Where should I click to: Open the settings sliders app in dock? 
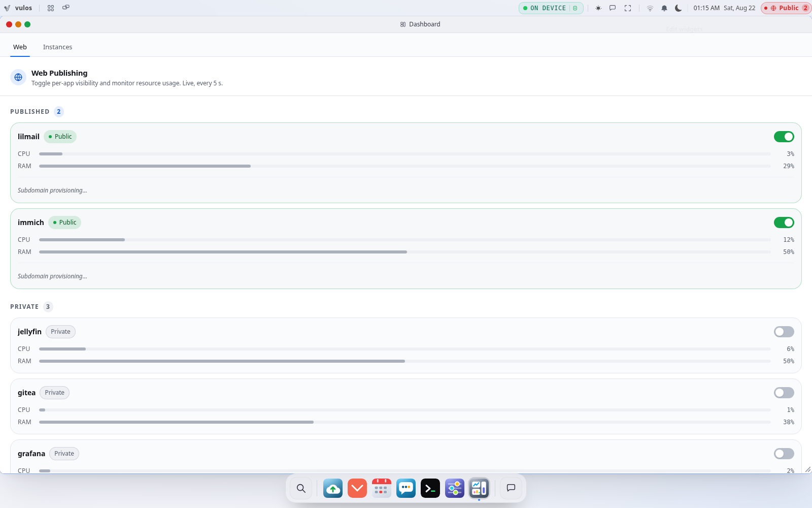455,488
